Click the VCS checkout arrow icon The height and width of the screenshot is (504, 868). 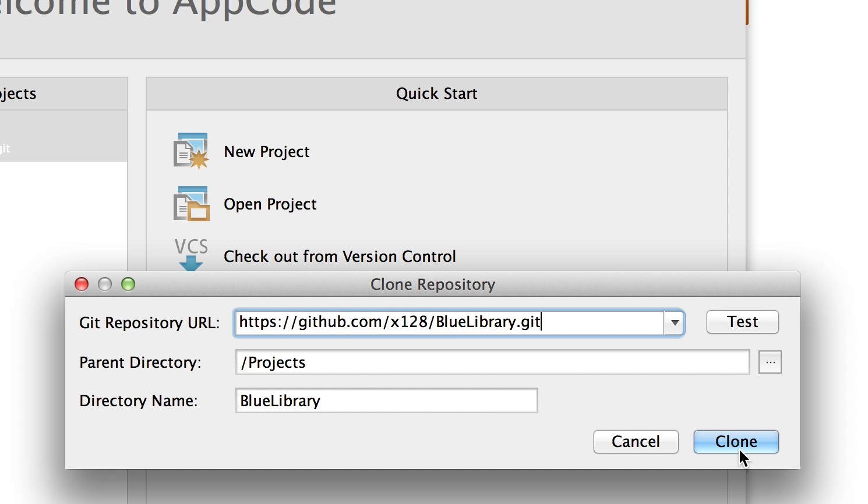point(191,254)
